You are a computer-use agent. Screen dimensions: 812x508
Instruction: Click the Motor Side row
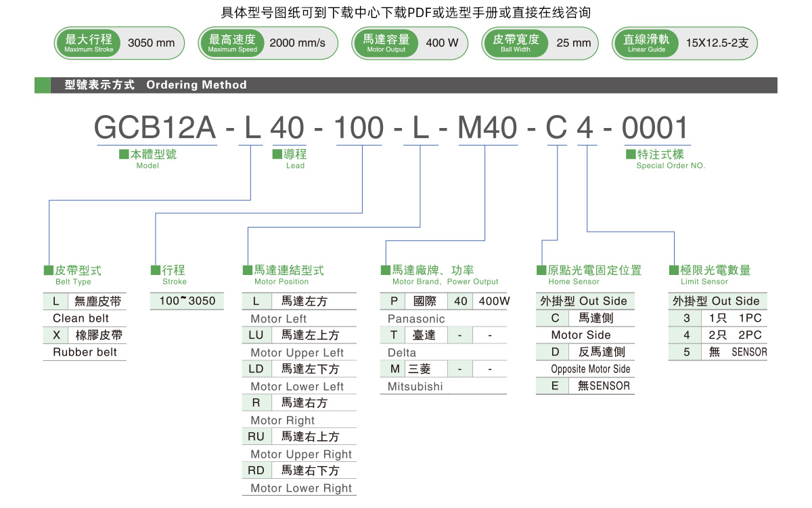(585, 335)
